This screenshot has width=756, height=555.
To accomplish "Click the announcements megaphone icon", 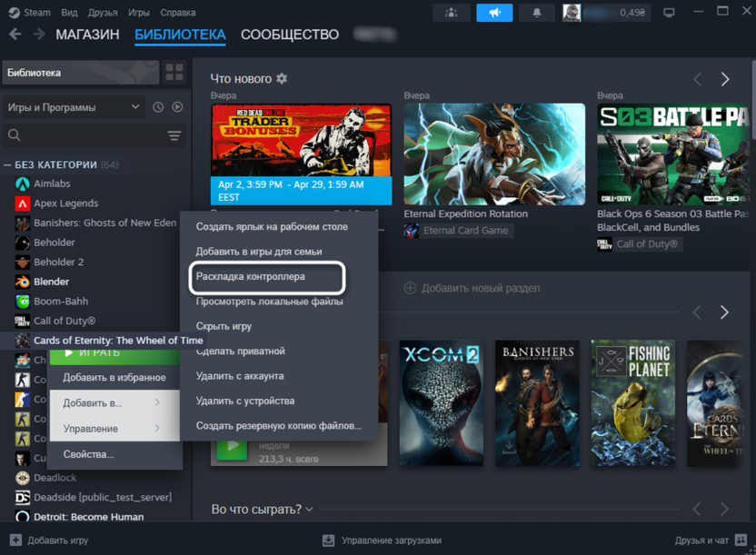I will click(494, 13).
